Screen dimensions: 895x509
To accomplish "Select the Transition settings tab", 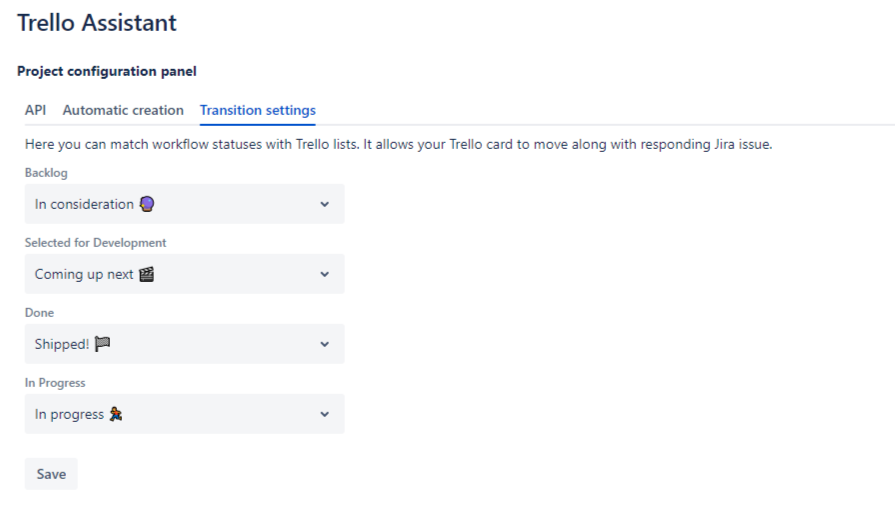I will 257,110.
